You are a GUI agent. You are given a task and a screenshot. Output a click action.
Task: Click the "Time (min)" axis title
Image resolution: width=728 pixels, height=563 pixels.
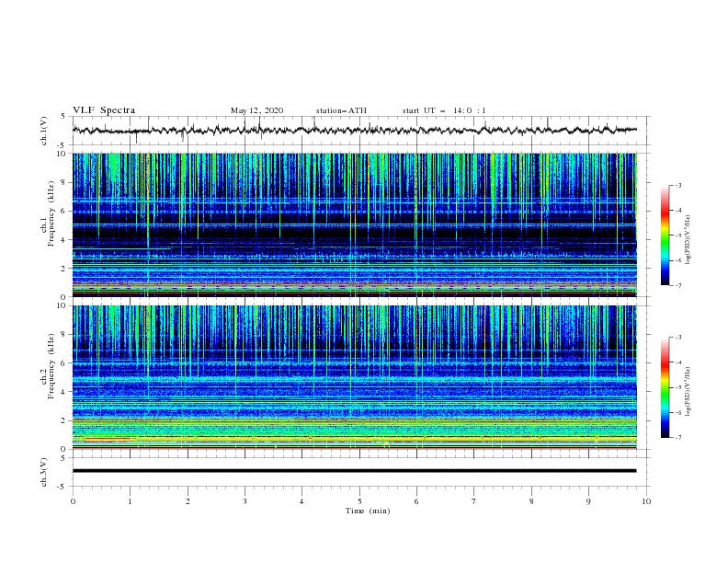click(368, 511)
